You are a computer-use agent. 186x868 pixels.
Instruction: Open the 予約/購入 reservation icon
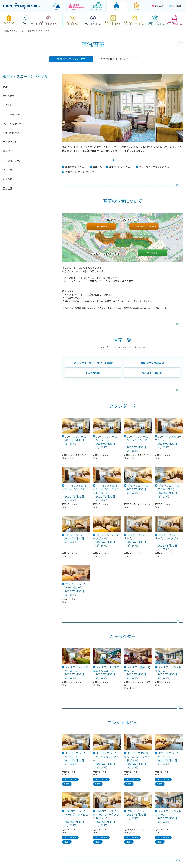point(137,6)
